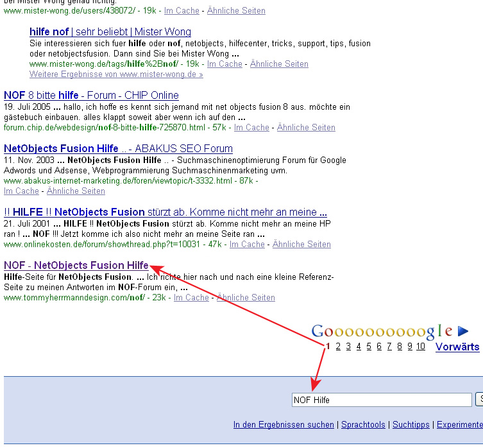This screenshot has height=448, width=483.
Task: Go to results page 5
Action: click(369, 347)
